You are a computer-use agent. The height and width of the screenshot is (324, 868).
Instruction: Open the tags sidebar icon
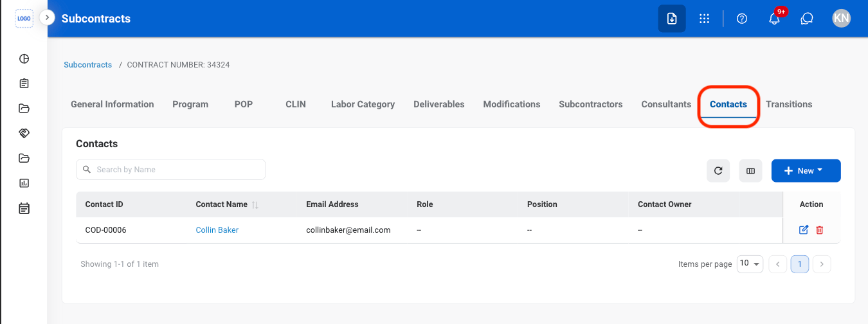(x=24, y=133)
